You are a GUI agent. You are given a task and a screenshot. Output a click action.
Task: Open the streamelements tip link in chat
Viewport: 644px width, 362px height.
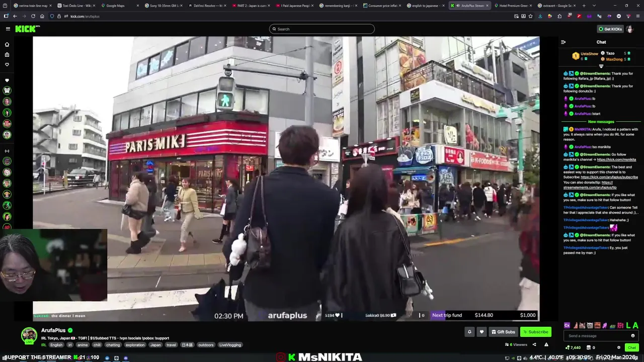pyautogui.click(x=590, y=187)
